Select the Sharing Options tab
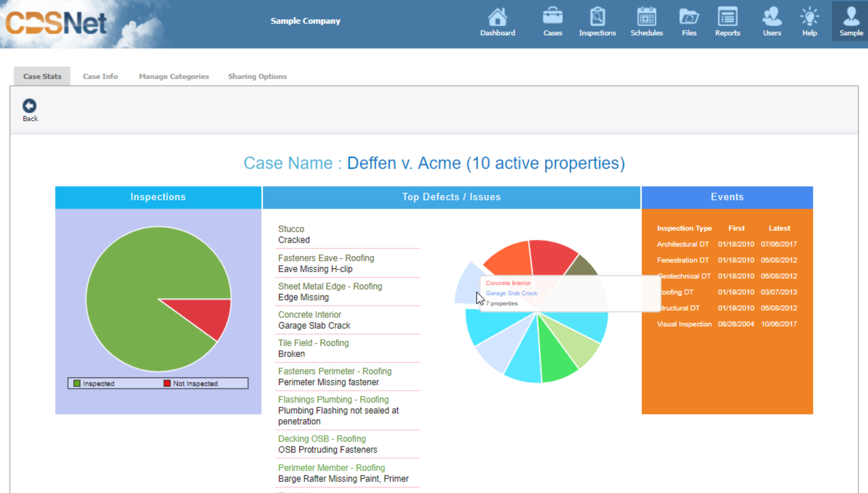The height and width of the screenshot is (493, 868). [x=257, y=76]
